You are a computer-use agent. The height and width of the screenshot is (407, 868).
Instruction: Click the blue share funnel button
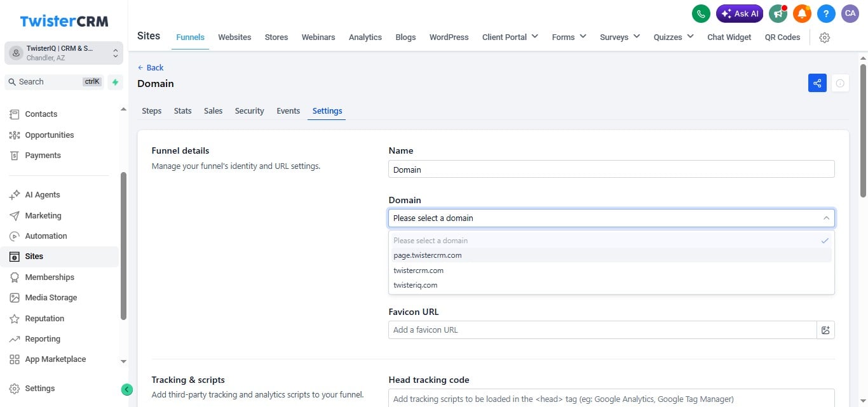point(817,83)
